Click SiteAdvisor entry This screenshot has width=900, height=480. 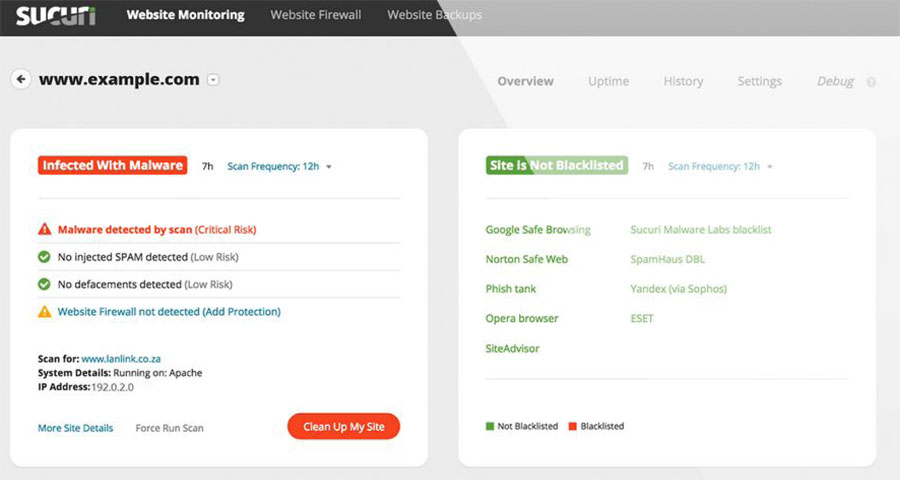click(512, 349)
